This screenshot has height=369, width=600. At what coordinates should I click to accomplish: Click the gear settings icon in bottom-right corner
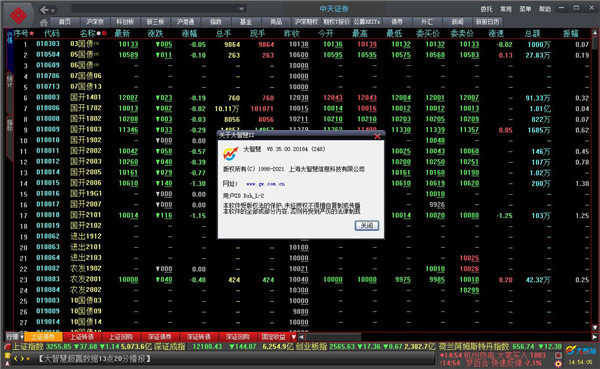pos(559,363)
